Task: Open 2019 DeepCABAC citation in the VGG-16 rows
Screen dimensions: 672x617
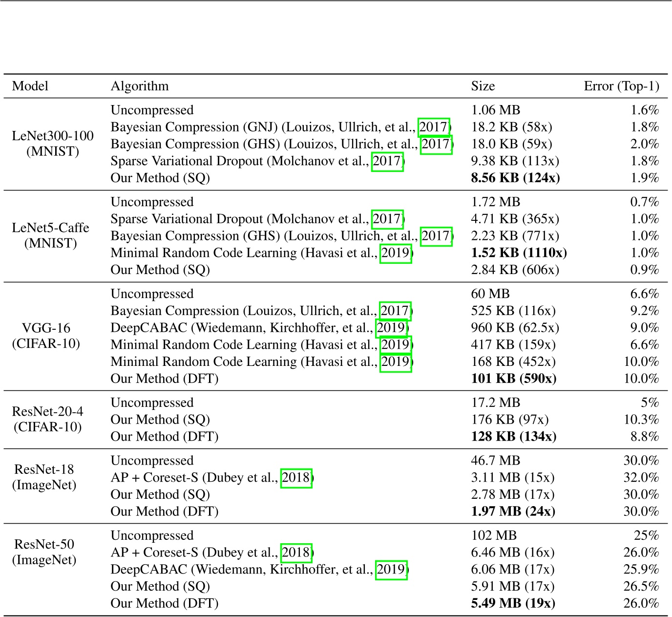Action: click(x=391, y=328)
